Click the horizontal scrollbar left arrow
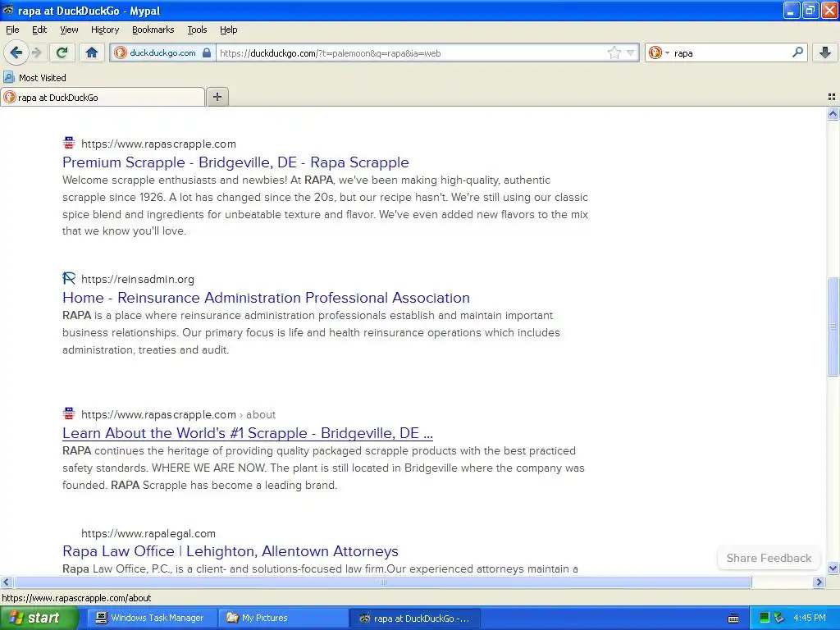Viewport: 840px width, 630px height. coord(6,582)
